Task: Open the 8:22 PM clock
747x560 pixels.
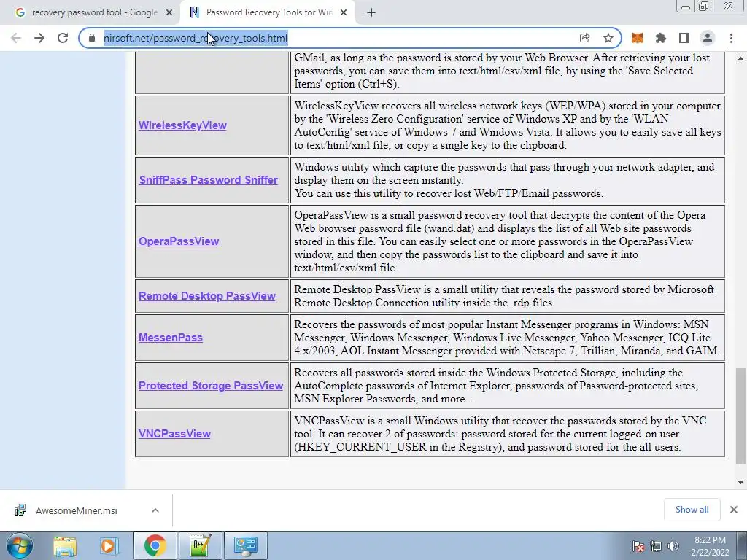Action: [710, 546]
